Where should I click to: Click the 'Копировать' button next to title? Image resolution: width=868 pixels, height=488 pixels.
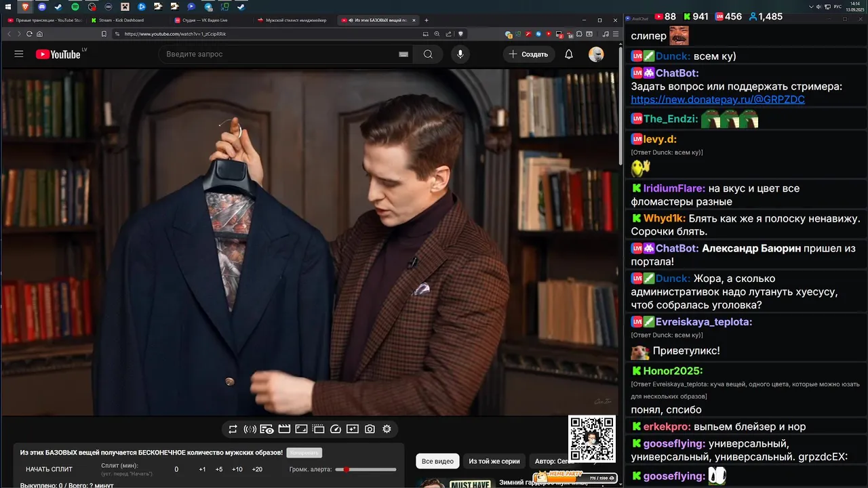304,453
